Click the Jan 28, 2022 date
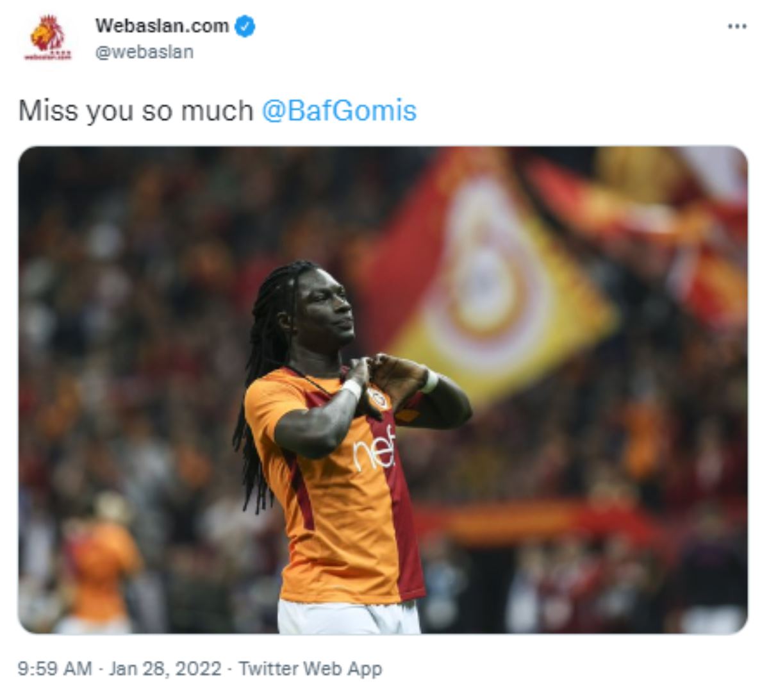Viewport: 769px width, 700px height. [x=165, y=669]
